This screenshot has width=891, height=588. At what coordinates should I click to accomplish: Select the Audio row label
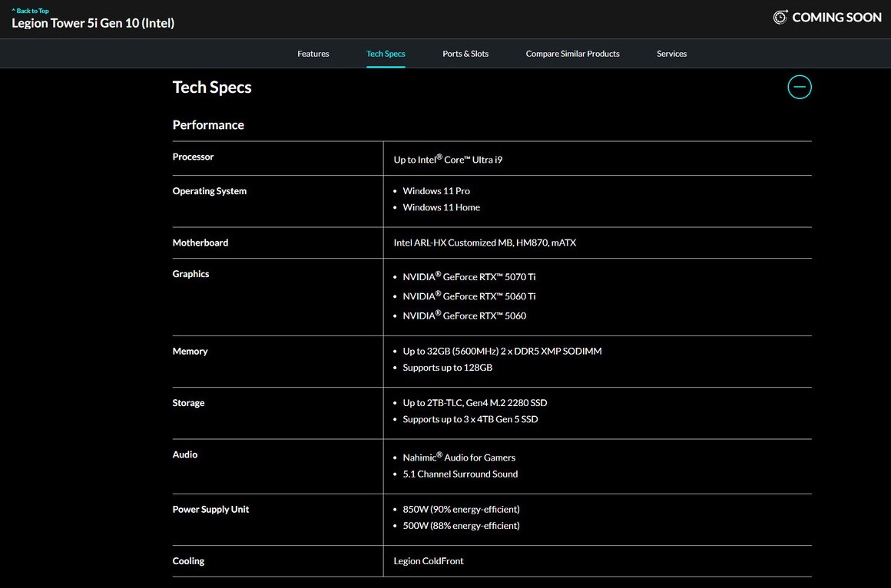184,454
